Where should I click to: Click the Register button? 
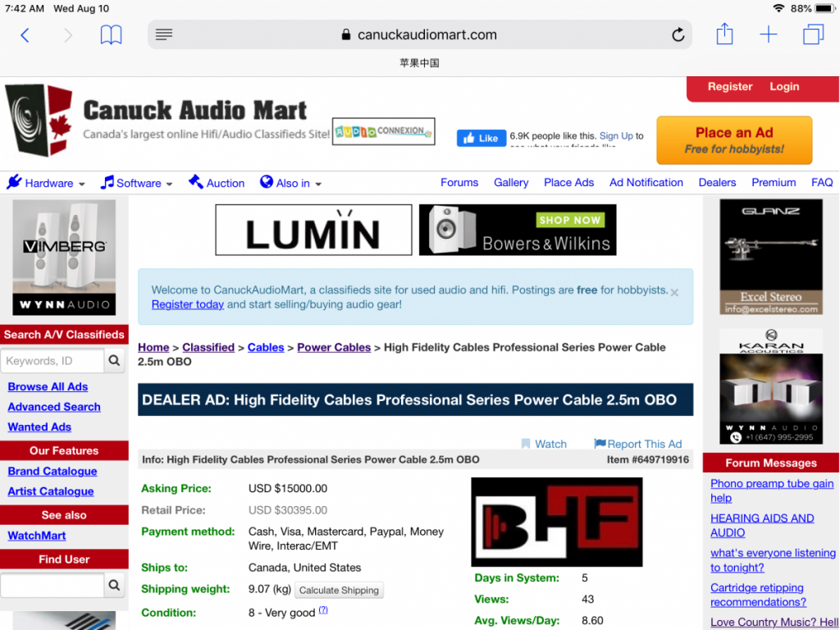tap(729, 87)
